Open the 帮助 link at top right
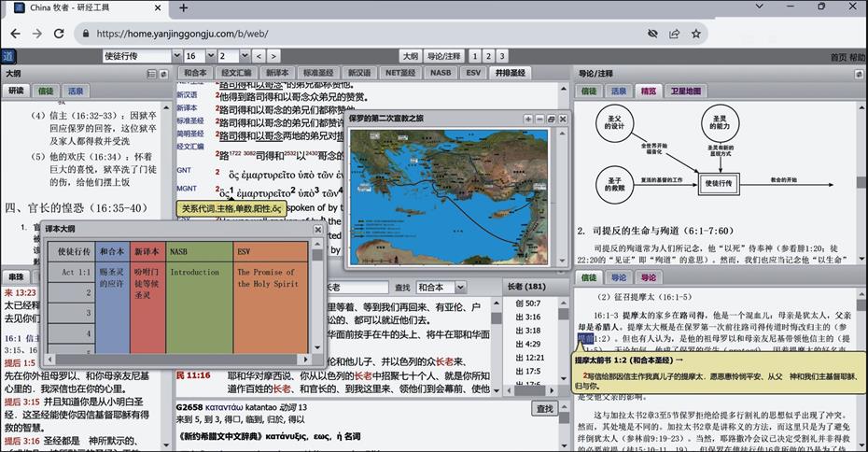This screenshot has width=868, height=452. pos(858,57)
